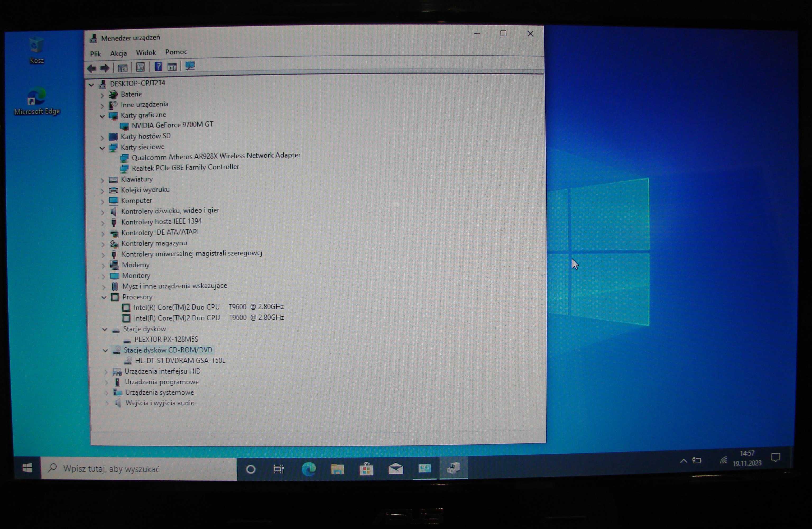Viewport: 812px width, 529px height.
Task: Click the Back arrow toolbar icon
Action: click(92, 68)
